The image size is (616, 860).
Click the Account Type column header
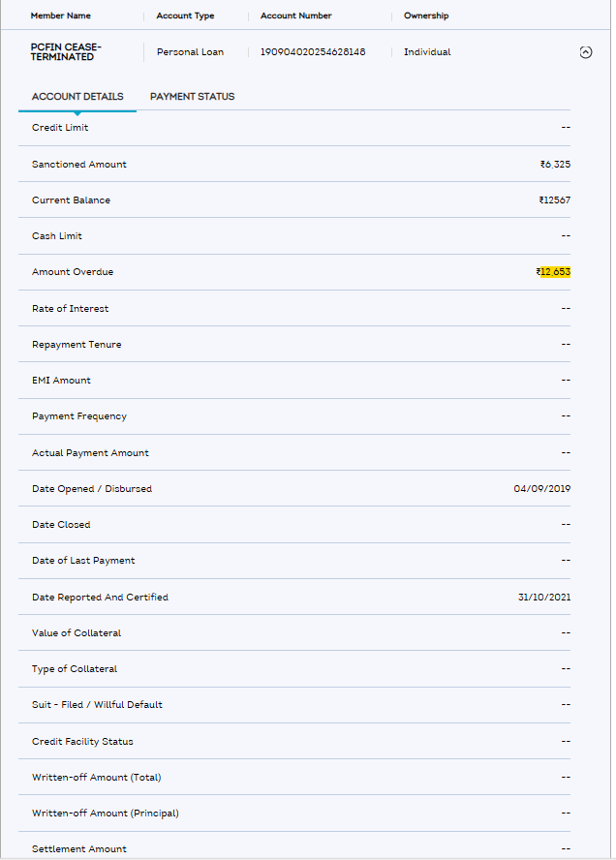point(185,16)
